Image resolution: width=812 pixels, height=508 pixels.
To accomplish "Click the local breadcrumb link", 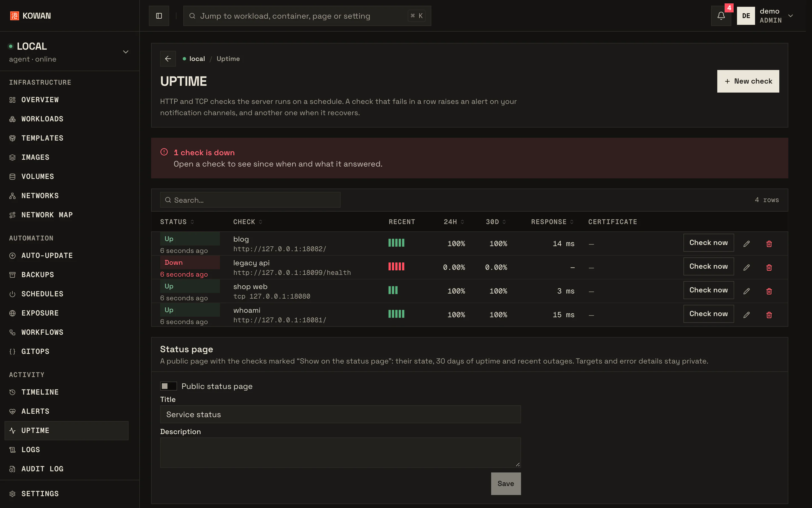I will tap(197, 59).
